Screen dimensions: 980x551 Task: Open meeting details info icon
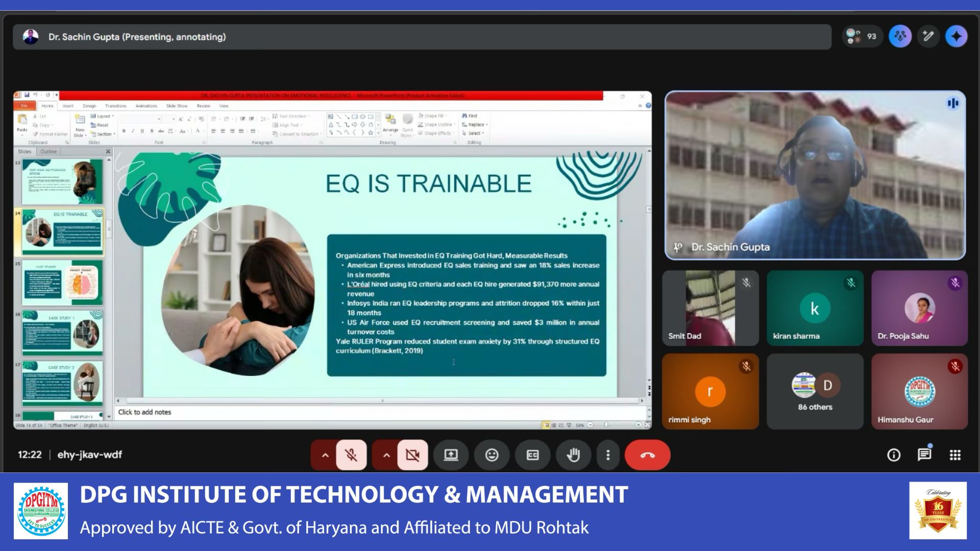pyautogui.click(x=893, y=455)
